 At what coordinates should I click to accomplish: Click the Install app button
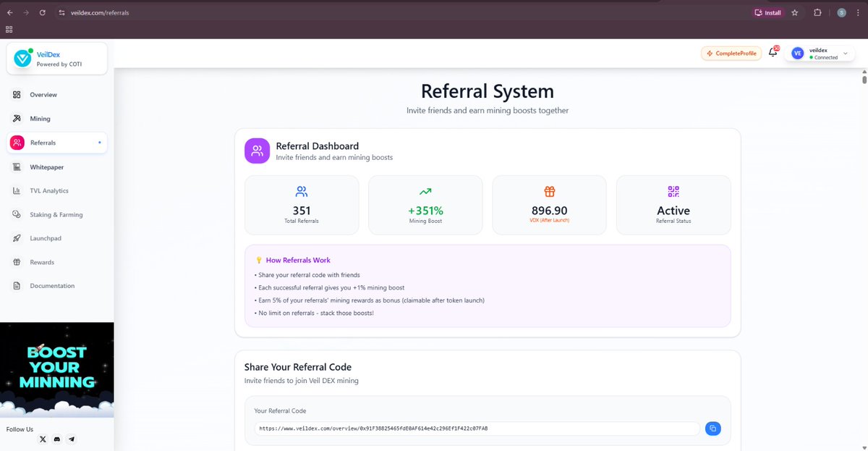click(767, 12)
